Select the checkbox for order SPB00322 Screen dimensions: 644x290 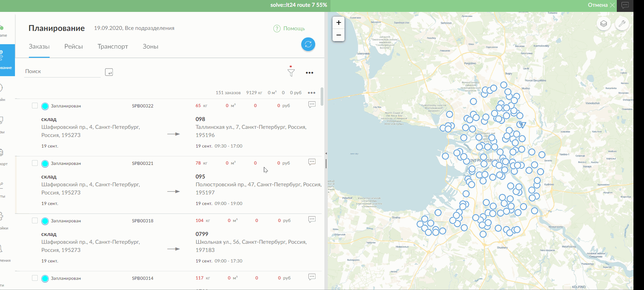click(35, 106)
